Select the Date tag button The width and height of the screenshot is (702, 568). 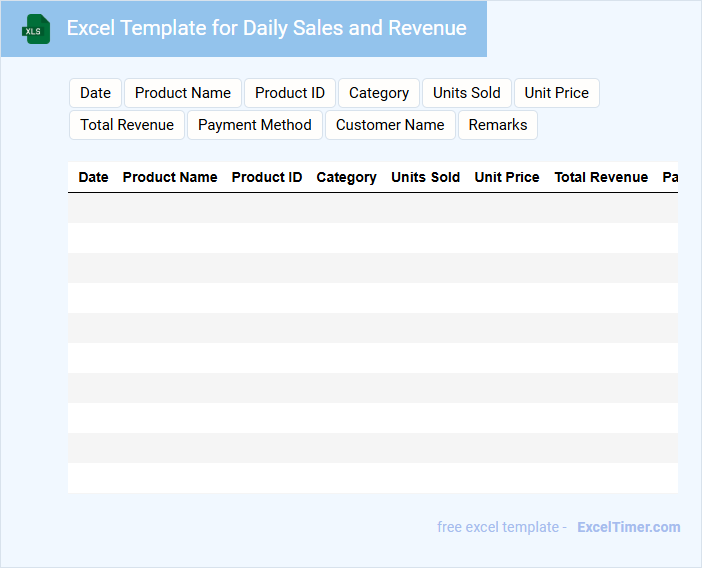pyautogui.click(x=95, y=93)
